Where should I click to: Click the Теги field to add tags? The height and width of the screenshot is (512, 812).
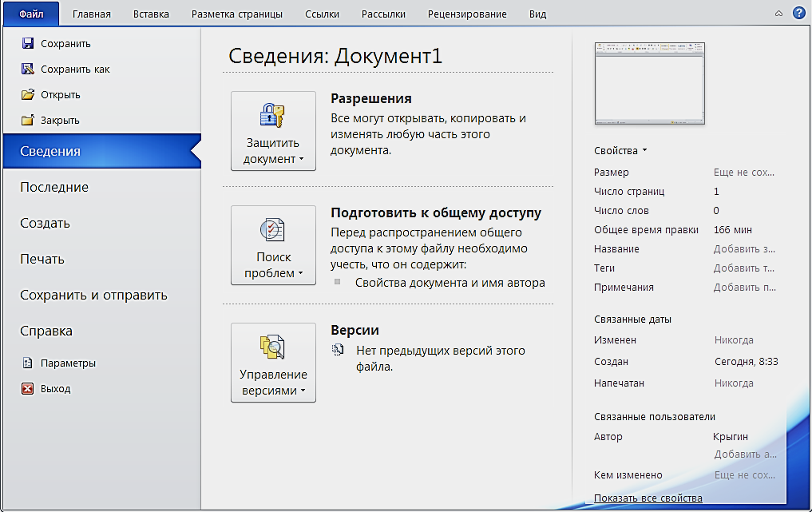(743, 268)
